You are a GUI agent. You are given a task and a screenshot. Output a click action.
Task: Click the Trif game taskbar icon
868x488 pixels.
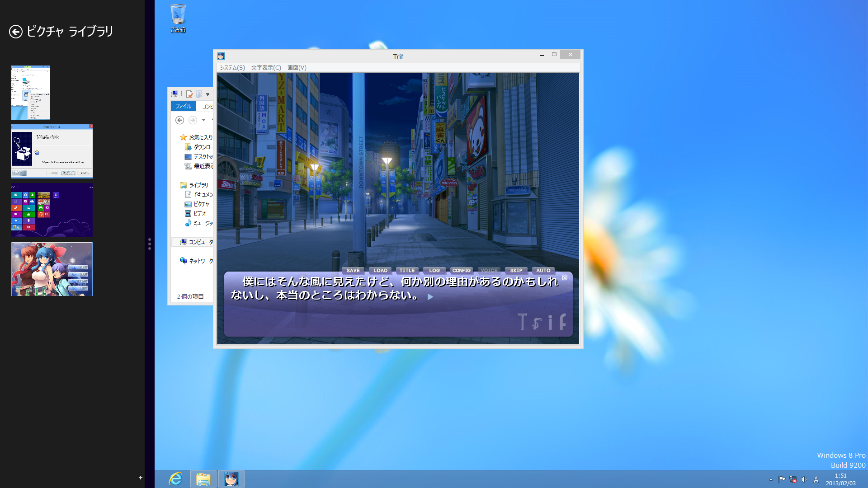[231, 479]
